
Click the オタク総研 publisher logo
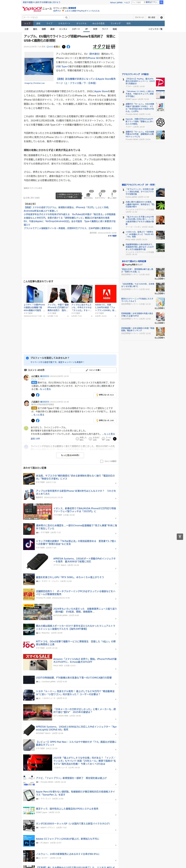pyautogui.click(x=104, y=47)
